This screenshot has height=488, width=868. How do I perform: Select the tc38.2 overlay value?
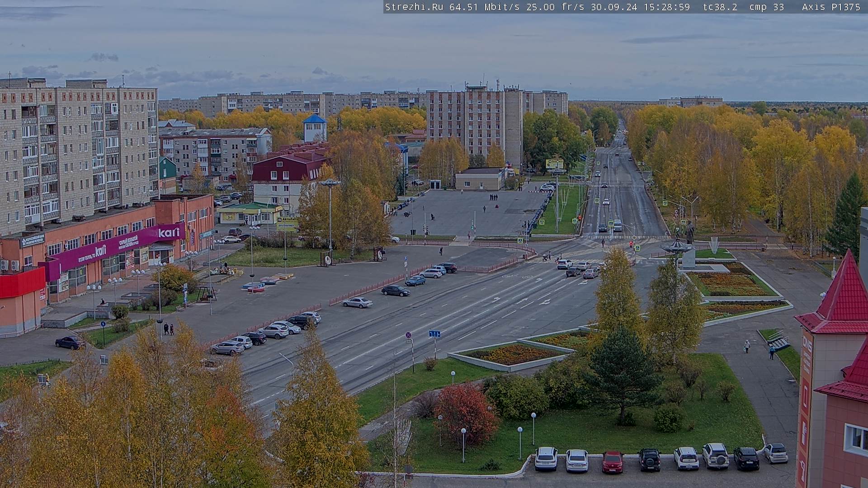tap(720, 7)
